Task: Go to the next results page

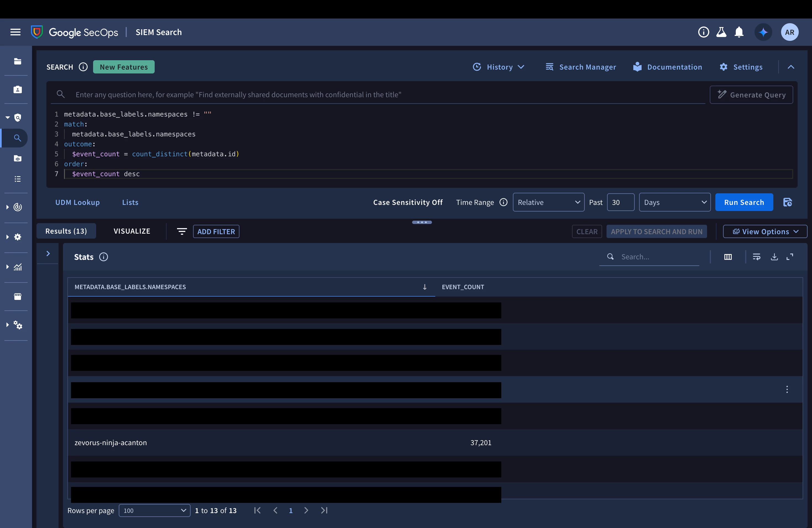Action: point(306,510)
